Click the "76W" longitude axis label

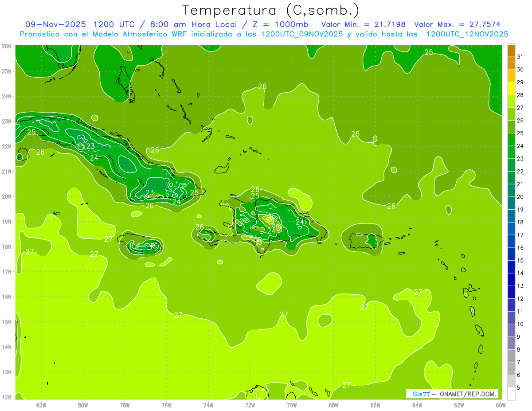pyautogui.click(x=166, y=405)
